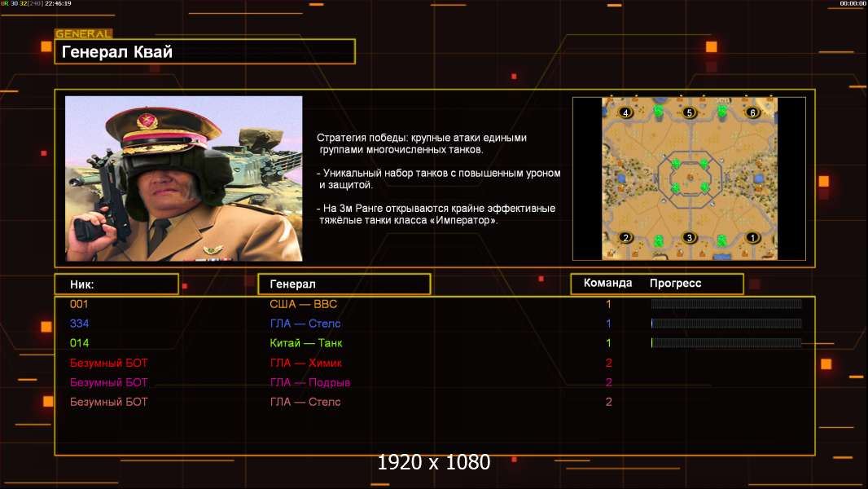This screenshot has height=489, width=868.
Task: Click the 'Команда' column header
Action: coord(607,283)
